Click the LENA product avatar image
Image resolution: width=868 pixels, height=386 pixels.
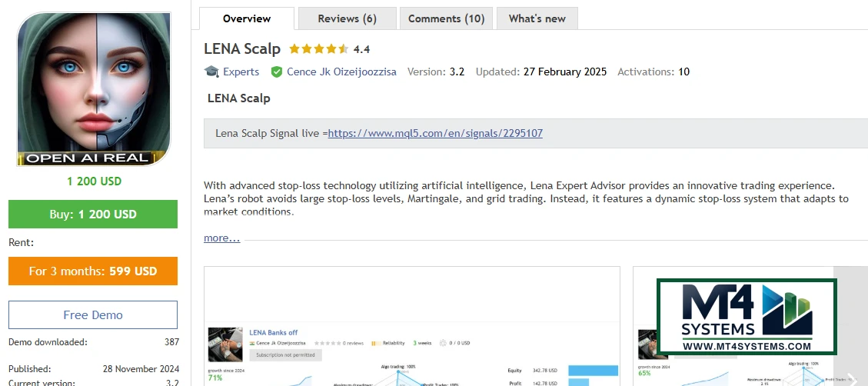(93, 89)
